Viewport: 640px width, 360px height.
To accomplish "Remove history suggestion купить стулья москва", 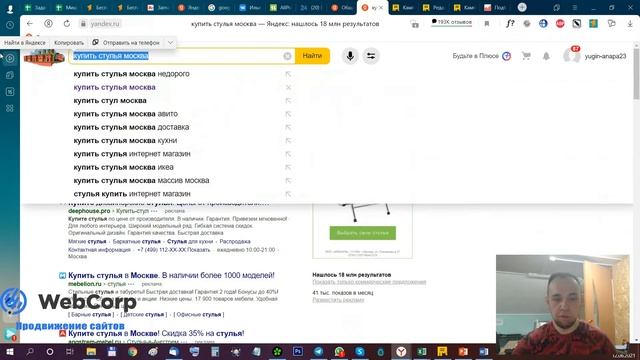I will pyautogui.click(x=288, y=87).
